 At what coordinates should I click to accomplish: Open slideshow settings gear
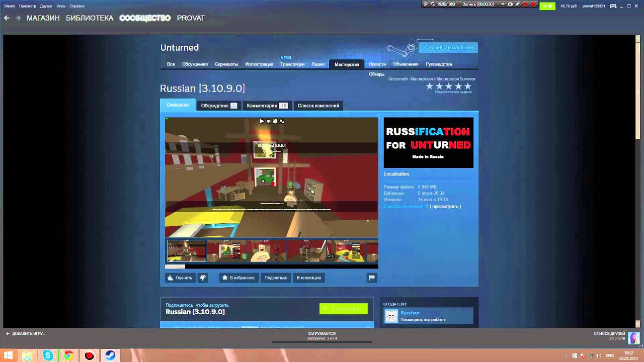pos(275,121)
